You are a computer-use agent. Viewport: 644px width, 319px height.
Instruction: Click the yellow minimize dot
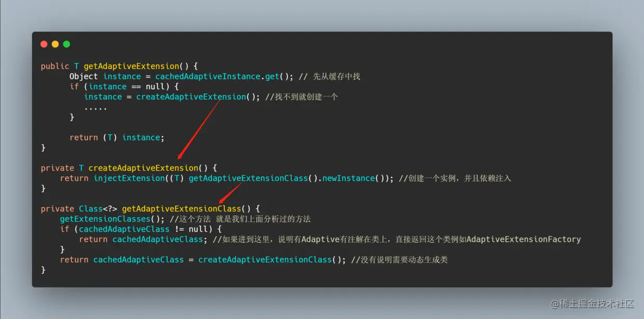(x=55, y=44)
